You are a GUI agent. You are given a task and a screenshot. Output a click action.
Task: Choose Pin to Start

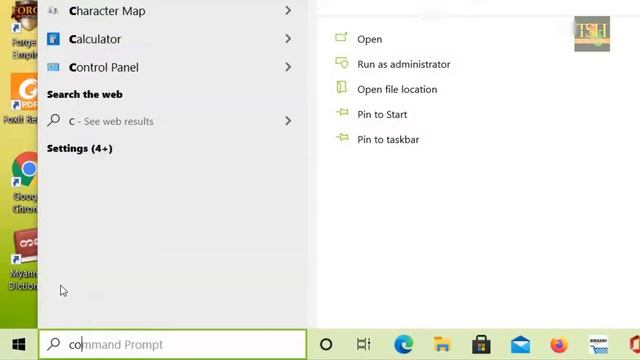pyautogui.click(x=382, y=114)
